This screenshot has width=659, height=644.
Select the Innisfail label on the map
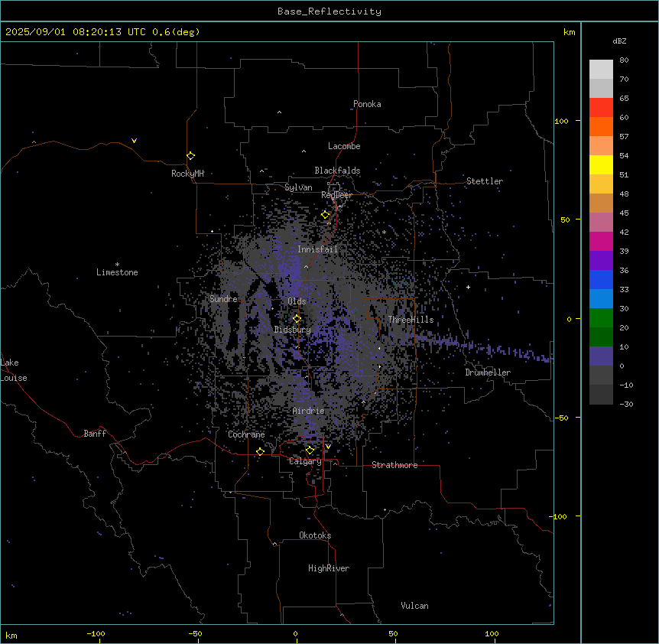[x=317, y=249]
